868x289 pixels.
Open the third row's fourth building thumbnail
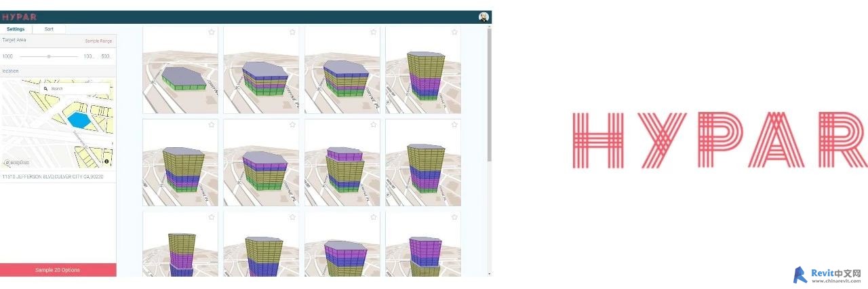pos(423,244)
